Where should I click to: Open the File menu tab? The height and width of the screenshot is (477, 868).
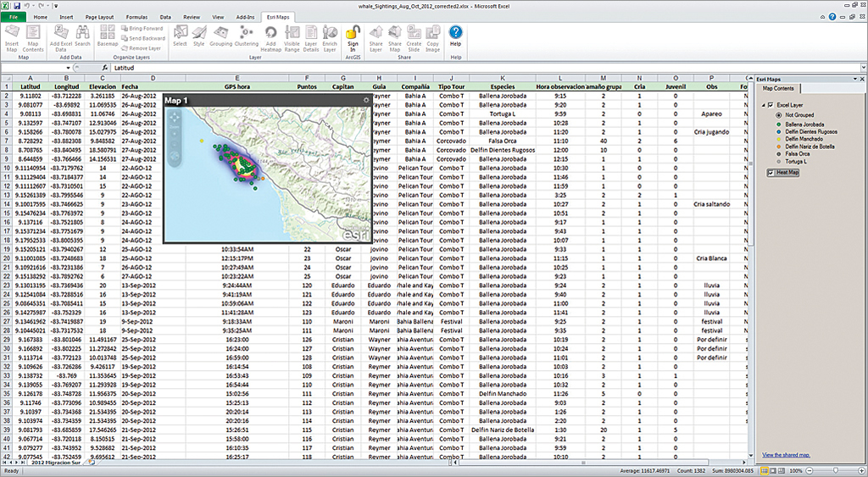coord(14,16)
